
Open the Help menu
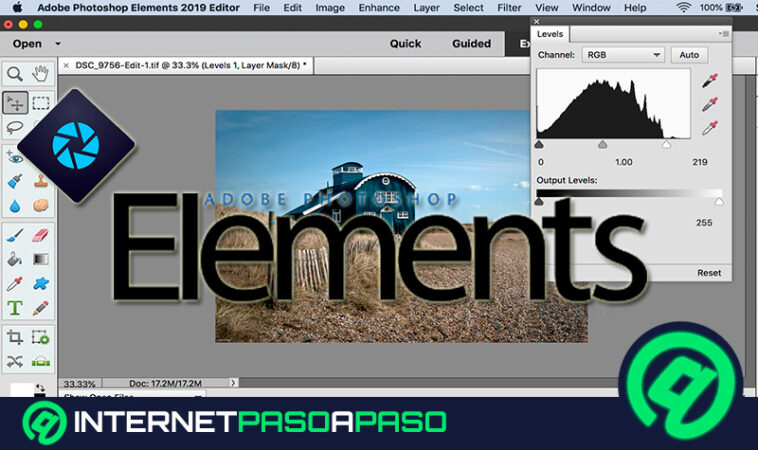point(635,8)
